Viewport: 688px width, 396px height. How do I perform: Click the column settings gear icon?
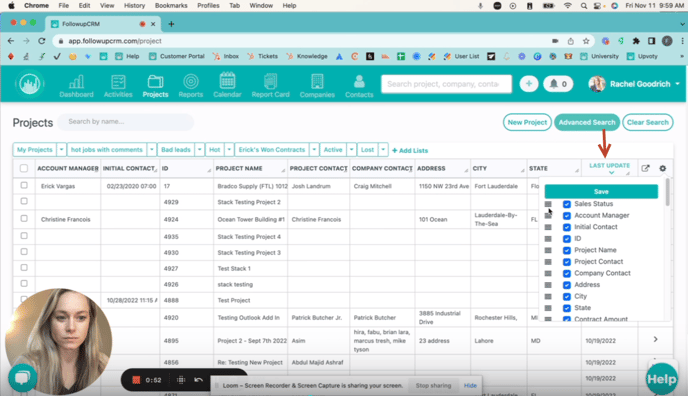(663, 168)
